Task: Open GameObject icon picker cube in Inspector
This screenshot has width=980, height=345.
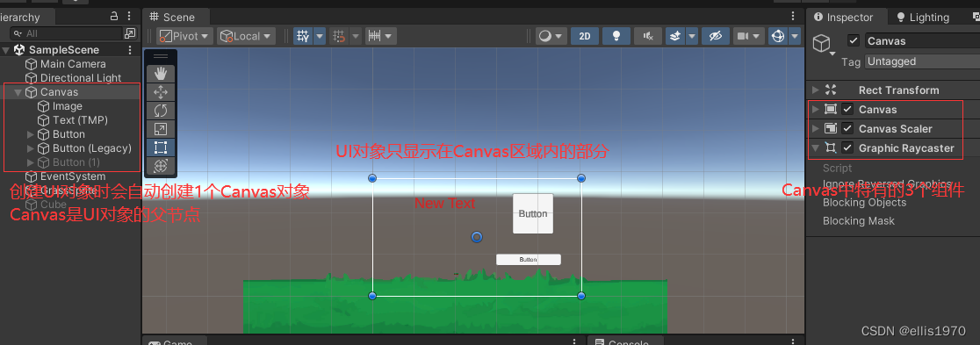Action: 823,44
